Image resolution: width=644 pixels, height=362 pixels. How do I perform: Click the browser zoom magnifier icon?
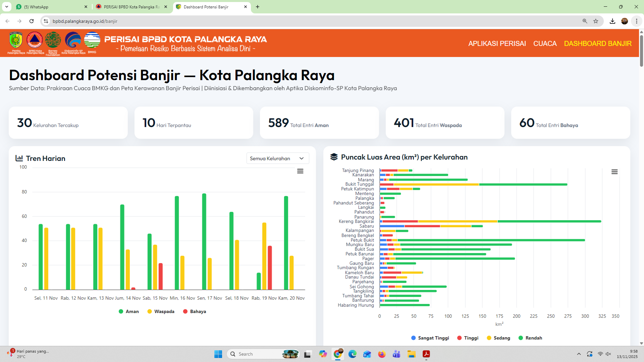pyautogui.click(x=585, y=21)
